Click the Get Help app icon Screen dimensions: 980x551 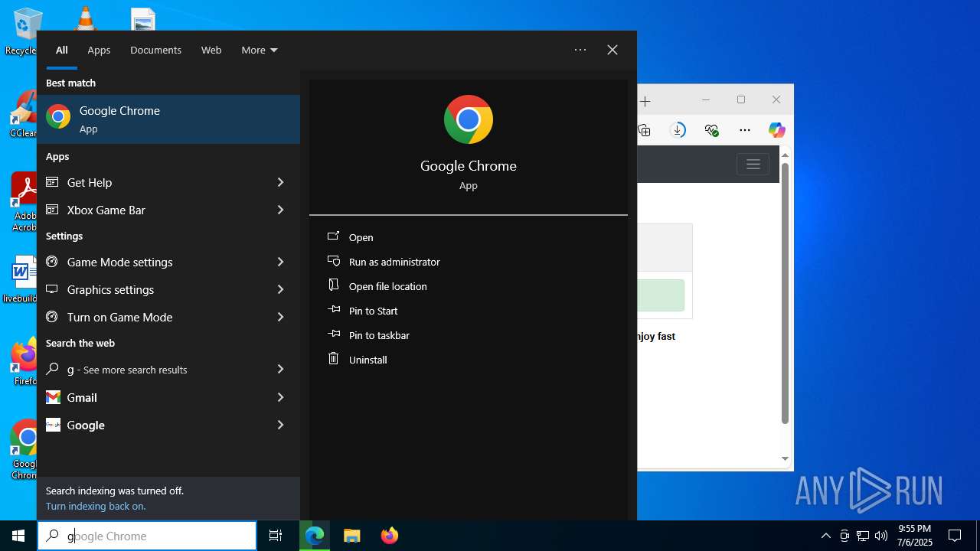[52, 182]
